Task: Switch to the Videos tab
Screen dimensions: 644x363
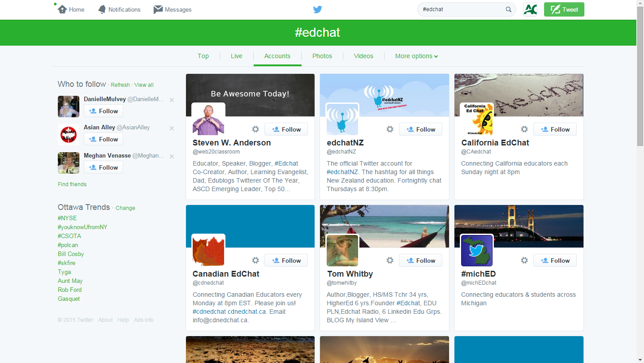Action: click(x=363, y=56)
